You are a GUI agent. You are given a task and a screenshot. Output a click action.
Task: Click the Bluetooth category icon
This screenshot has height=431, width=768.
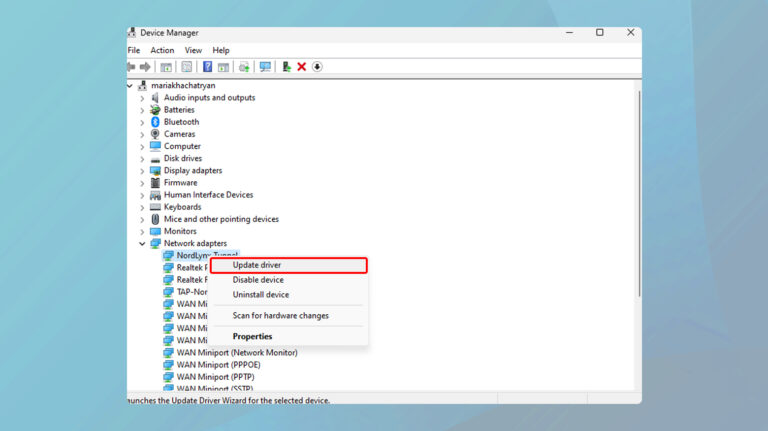tap(155, 122)
